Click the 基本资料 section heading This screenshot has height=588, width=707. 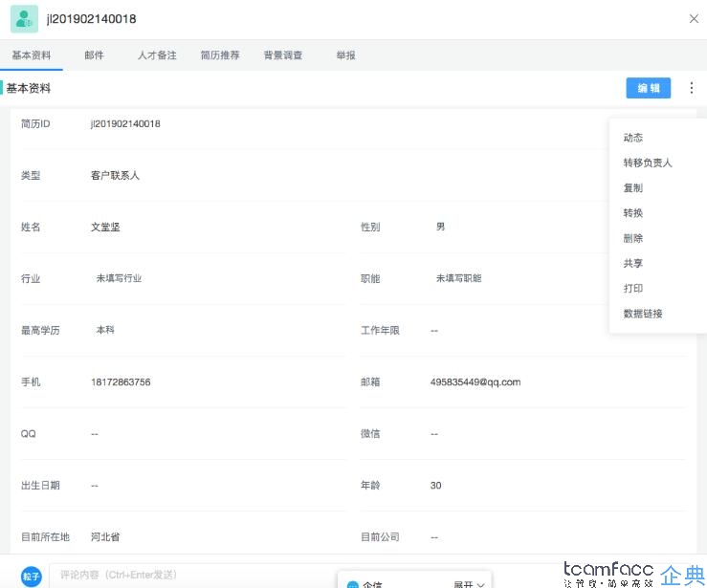pyautogui.click(x=29, y=88)
